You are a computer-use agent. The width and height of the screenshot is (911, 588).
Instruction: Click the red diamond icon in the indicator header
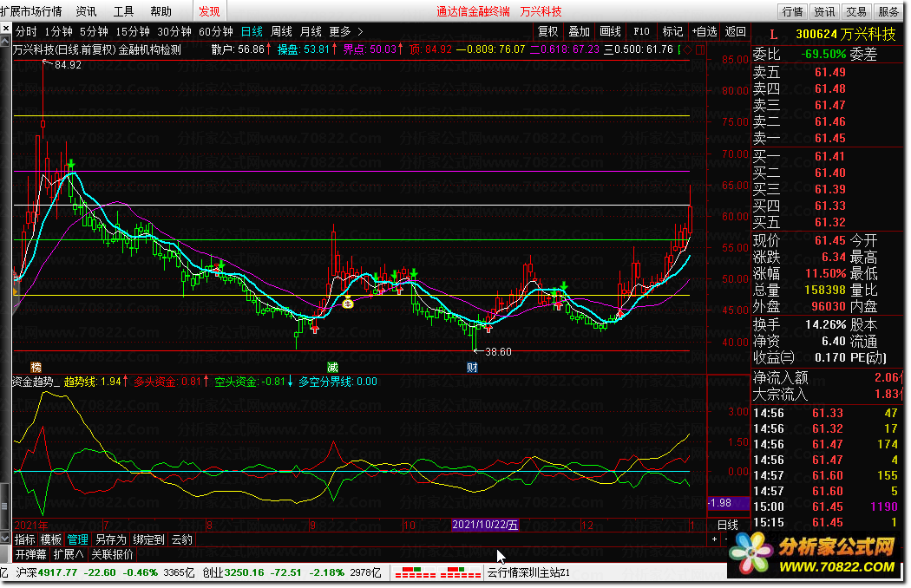click(689, 50)
